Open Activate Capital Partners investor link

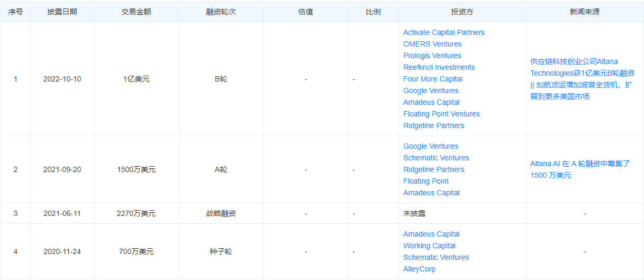pos(443,32)
